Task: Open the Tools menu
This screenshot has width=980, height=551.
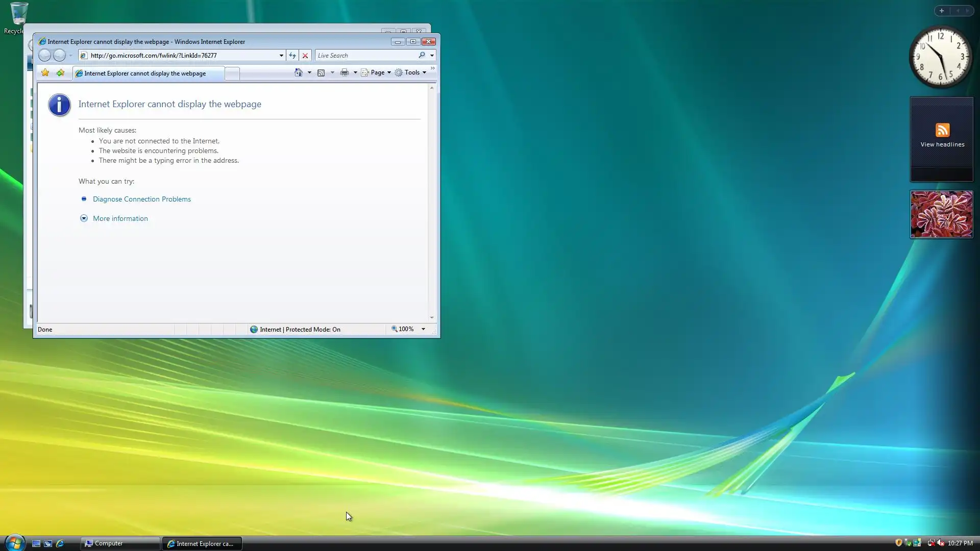Action: 411,72
